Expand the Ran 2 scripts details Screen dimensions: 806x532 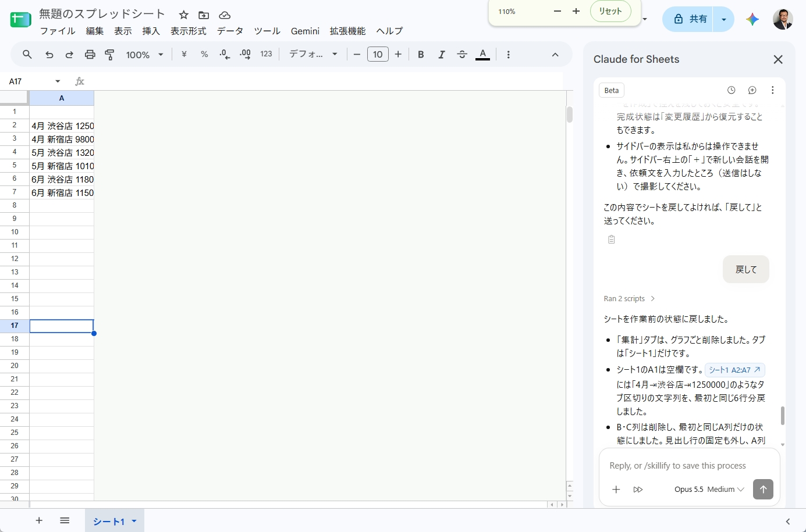630,299
